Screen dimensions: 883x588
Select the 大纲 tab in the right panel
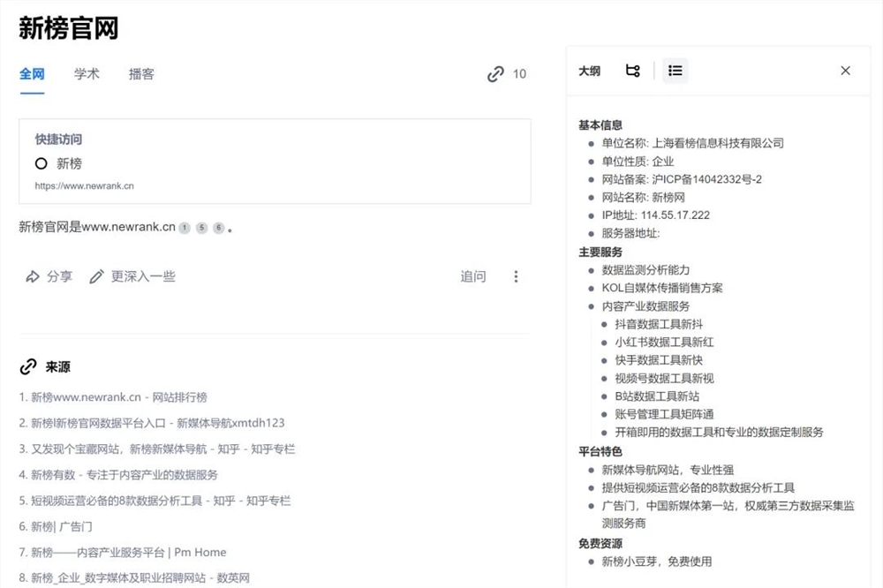click(x=589, y=70)
